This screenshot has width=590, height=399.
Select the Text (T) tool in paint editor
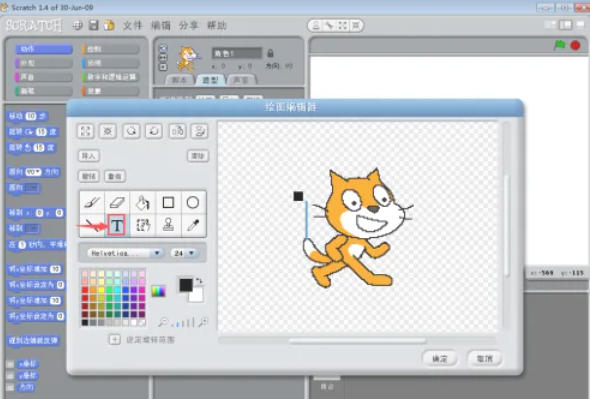pyautogui.click(x=117, y=225)
